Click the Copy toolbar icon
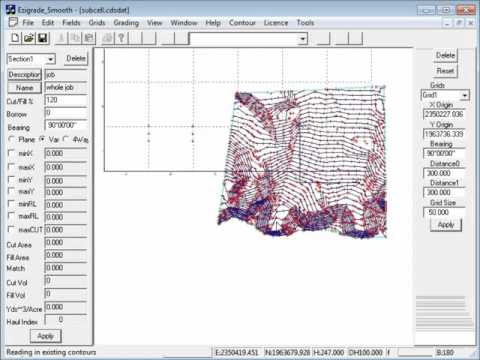The height and width of the screenshot is (360, 480). 75,38
